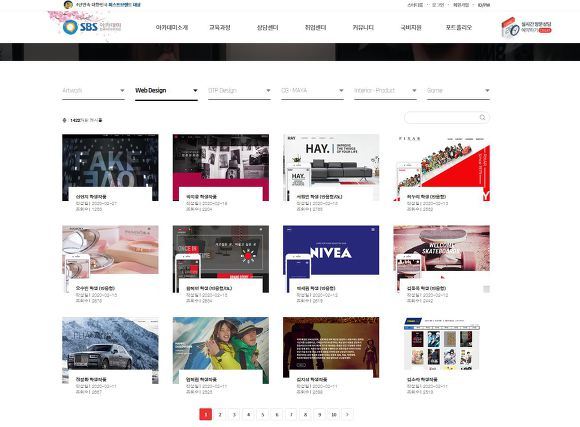
Task: Go to pagination page 4
Action: pos(248,414)
